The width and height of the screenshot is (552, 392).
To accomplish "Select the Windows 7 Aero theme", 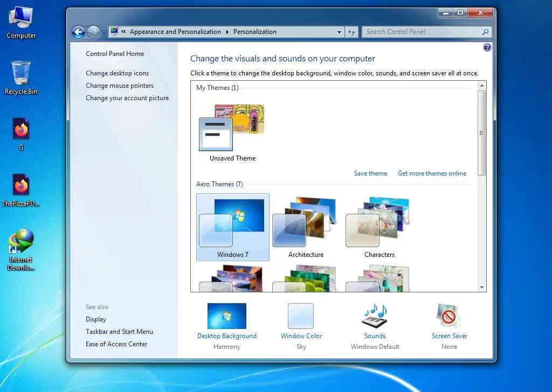I will [233, 227].
